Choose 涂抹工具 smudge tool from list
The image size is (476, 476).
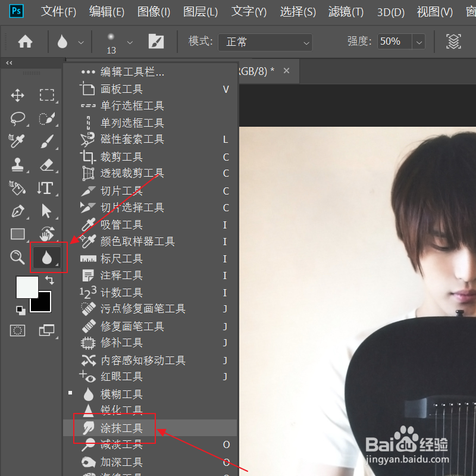point(150,428)
